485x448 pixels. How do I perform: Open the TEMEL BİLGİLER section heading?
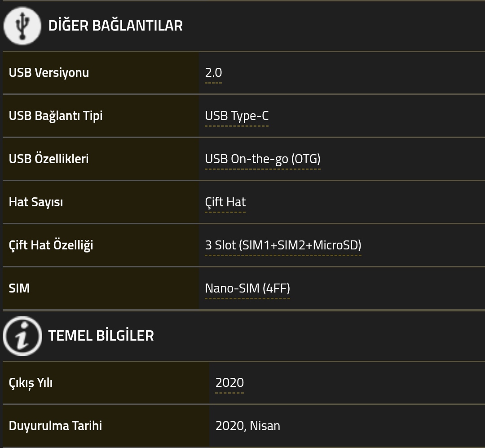click(x=101, y=336)
